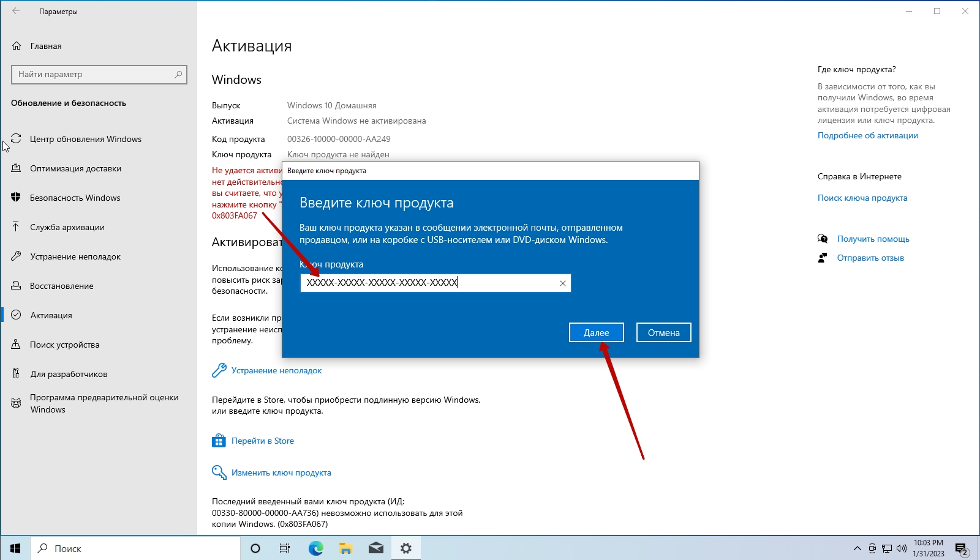Click the Далее button
This screenshot has width=980, height=560.
(x=597, y=332)
